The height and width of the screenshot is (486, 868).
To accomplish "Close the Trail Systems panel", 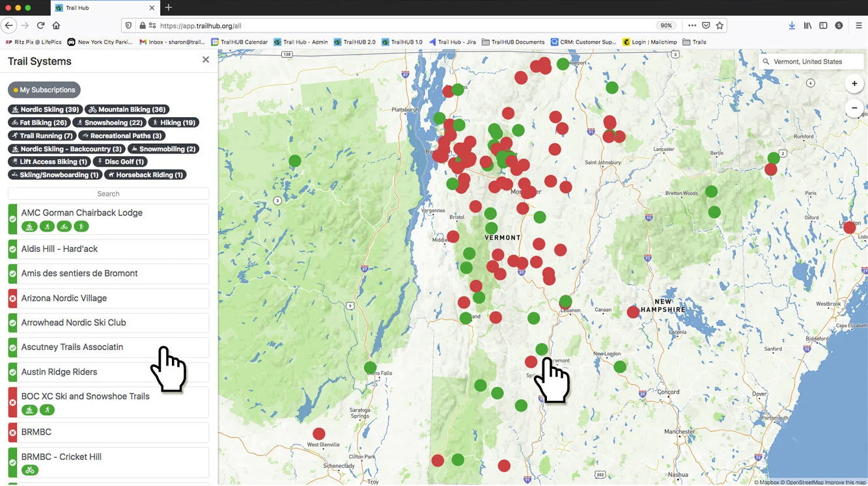I will (206, 60).
